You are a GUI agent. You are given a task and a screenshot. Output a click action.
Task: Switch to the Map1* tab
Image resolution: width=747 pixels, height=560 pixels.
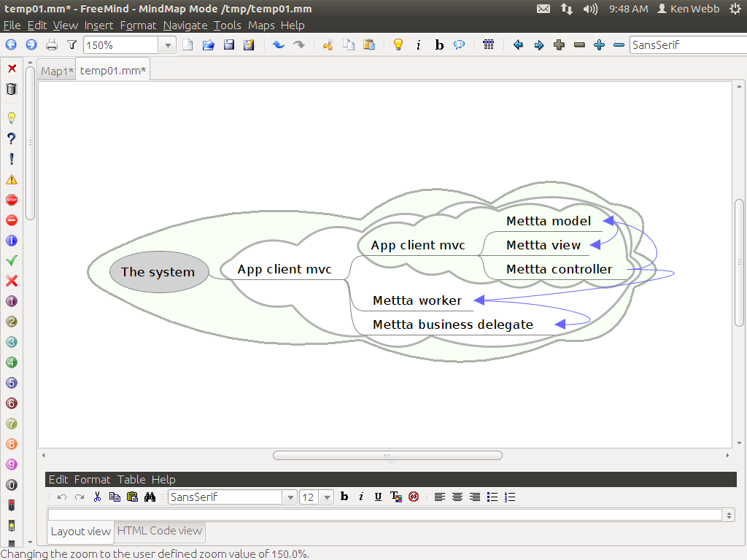coord(57,71)
